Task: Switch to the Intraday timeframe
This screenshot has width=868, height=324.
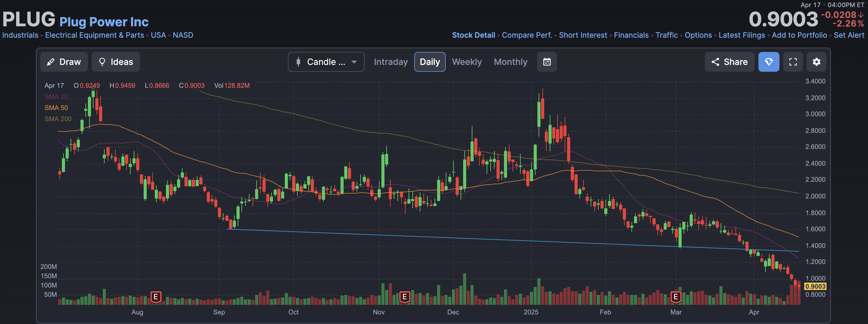Action: click(391, 62)
